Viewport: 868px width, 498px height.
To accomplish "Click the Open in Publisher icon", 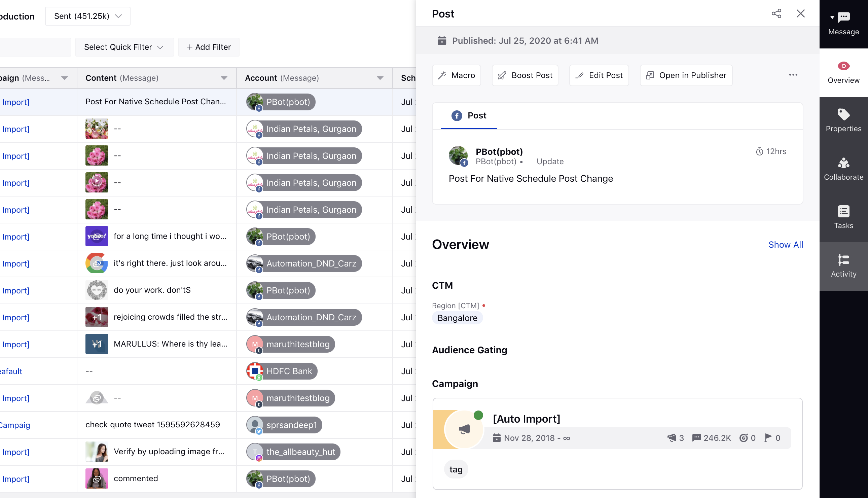I will pyautogui.click(x=650, y=75).
